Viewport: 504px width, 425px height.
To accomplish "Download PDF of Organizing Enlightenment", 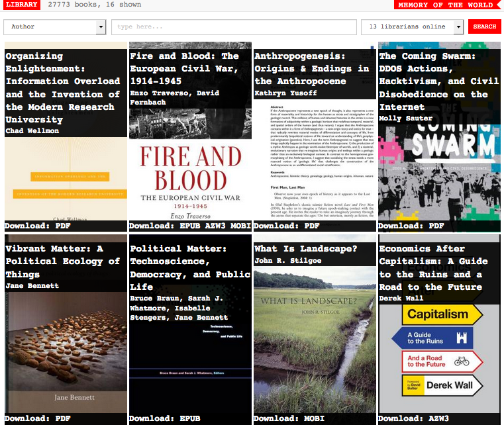I will 63,226.
